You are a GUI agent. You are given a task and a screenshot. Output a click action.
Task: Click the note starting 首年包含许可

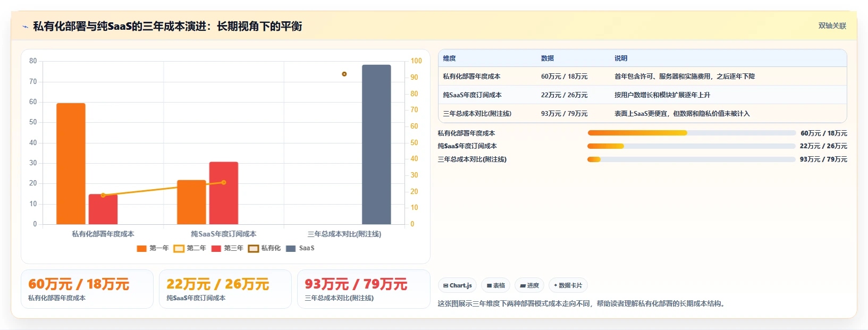[685, 77]
